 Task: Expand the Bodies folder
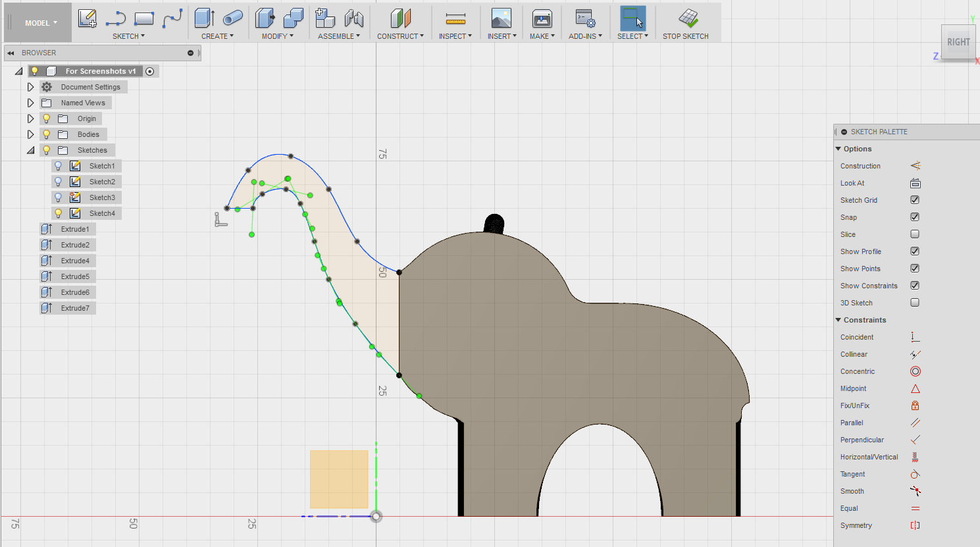coord(30,134)
